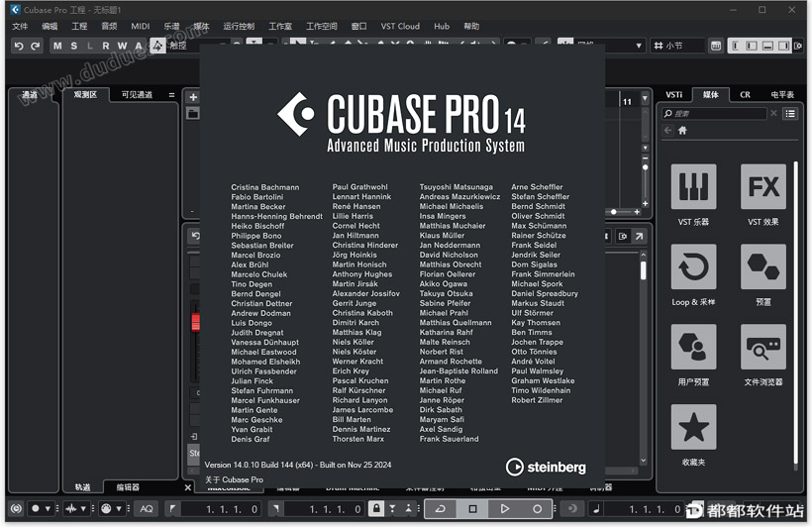
Task: Open the grid type dropdown arrow
Action: (639, 46)
